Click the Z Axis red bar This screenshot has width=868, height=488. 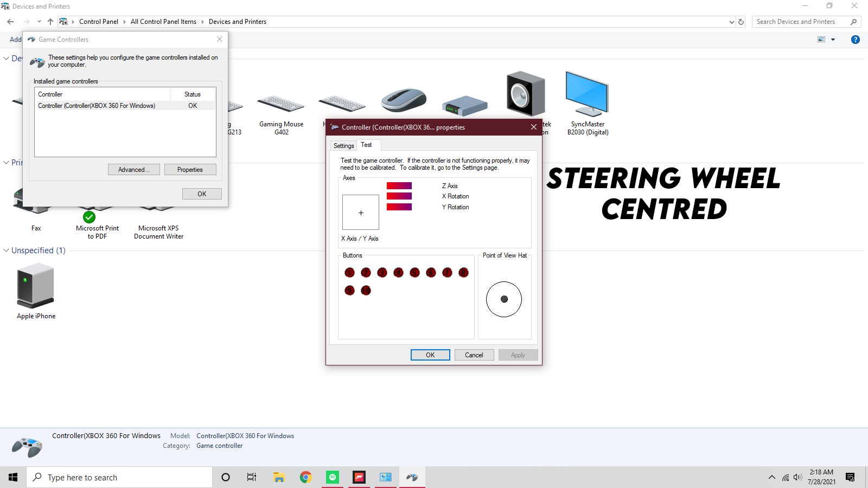pos(399,186)
